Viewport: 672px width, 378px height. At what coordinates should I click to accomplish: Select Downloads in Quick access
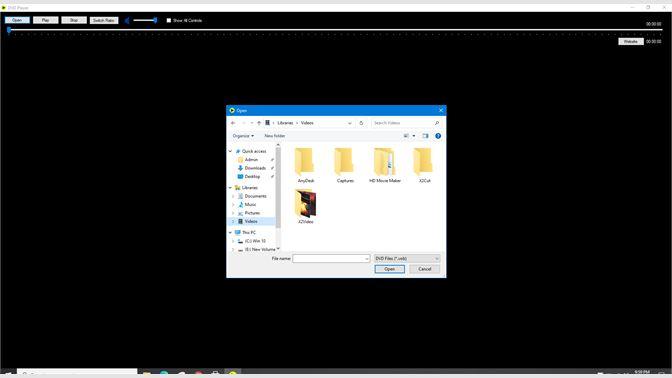pos(255,168)
